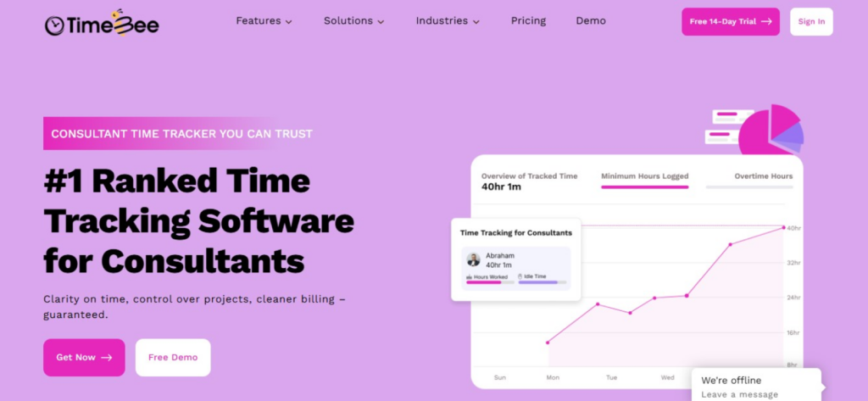
Task: Click the Get Now button
Action: click(84, 357)
